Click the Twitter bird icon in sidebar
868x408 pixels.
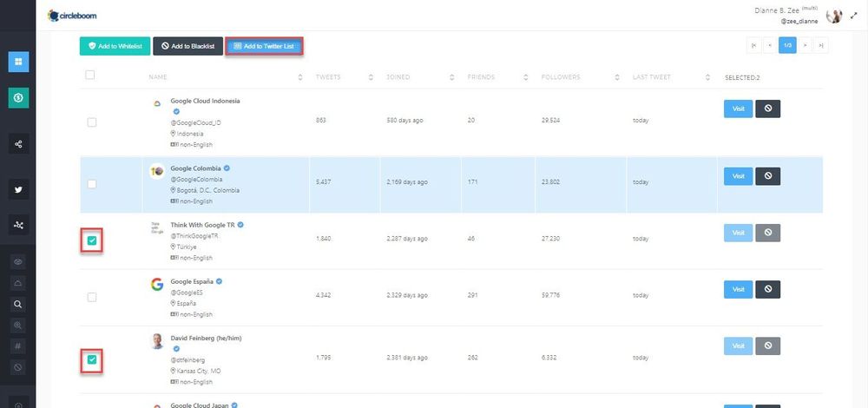coord(18,189)
